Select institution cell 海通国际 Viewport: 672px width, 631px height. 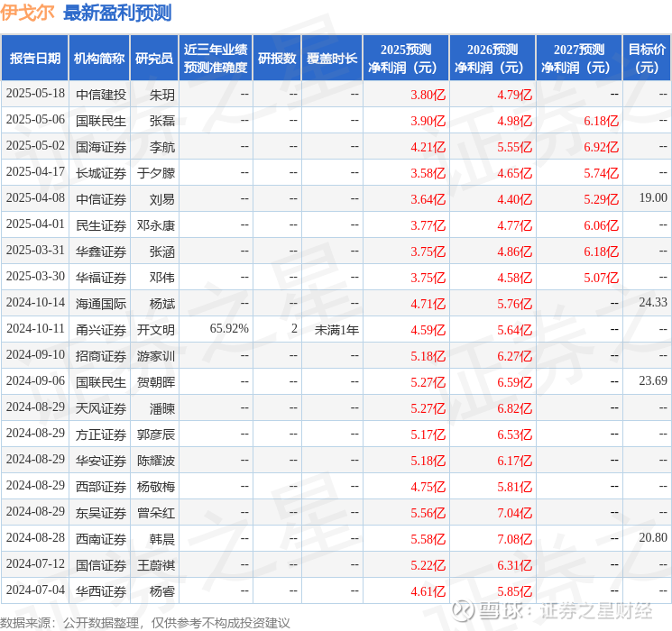coord(101,304)
